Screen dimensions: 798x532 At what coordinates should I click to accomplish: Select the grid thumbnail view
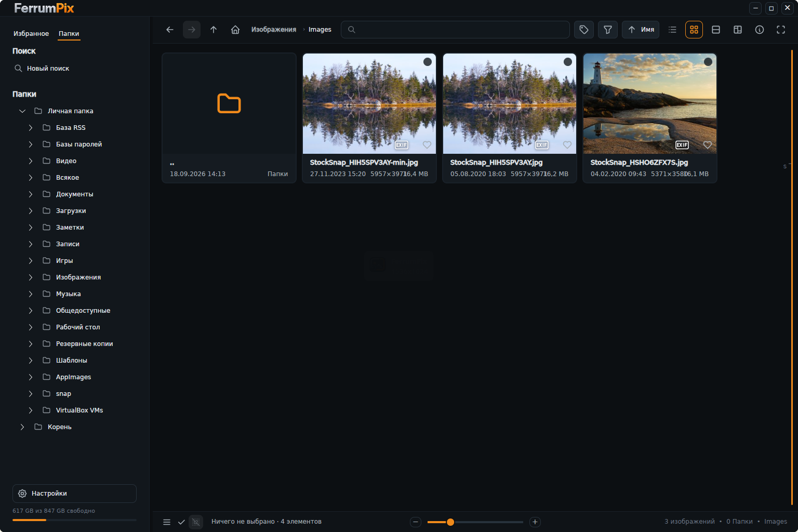(694, 30)
